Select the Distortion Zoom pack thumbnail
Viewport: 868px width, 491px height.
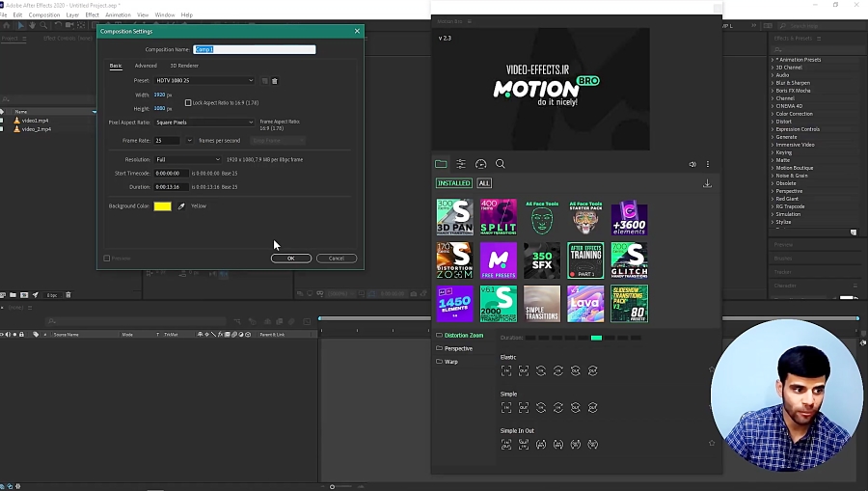click(x=454, y=260)
